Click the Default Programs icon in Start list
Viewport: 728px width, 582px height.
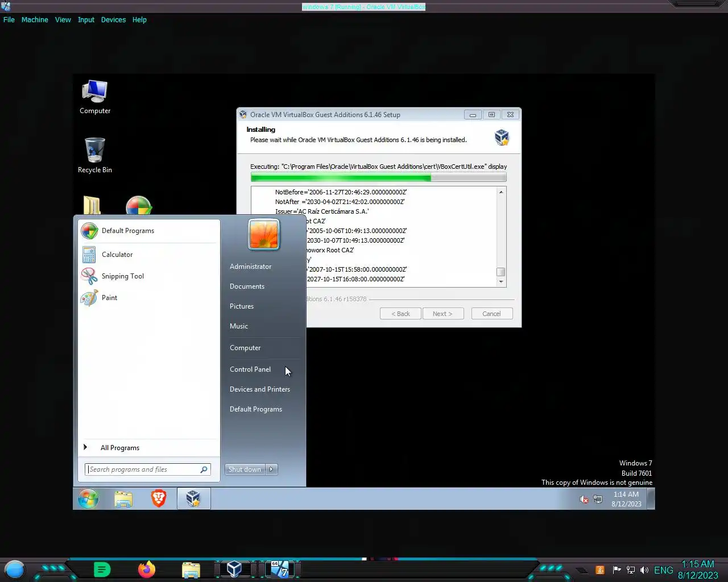(x=89, y=231)
